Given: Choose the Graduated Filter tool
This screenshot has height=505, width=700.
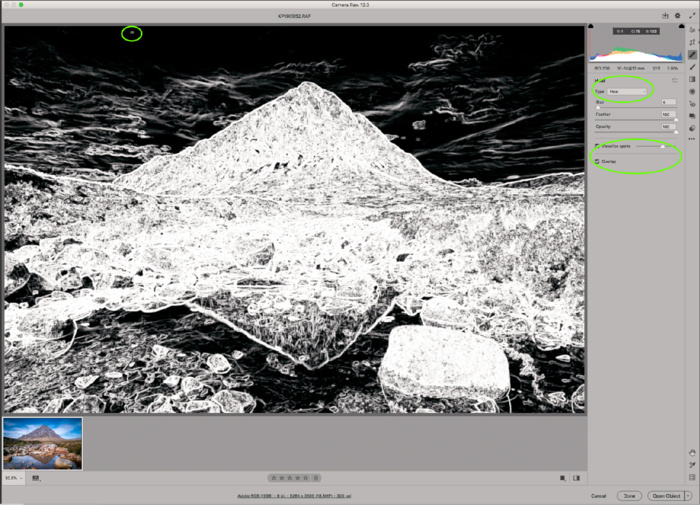Looking at the screenshot, I should [x=692, y=79].
